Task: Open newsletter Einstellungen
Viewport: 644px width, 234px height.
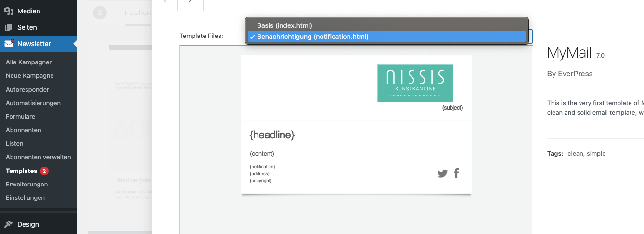Action: pos(25,198)
